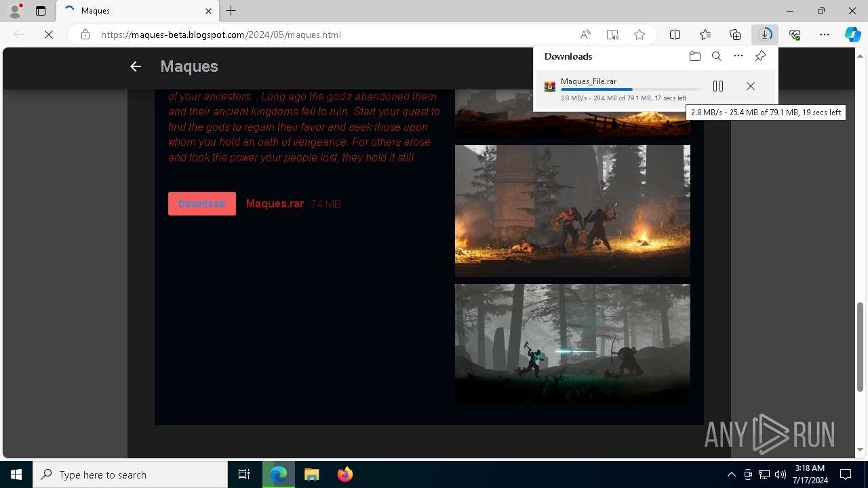Add this page to favorites star
This screenshot has height=488, width=868.
point(639,35)
